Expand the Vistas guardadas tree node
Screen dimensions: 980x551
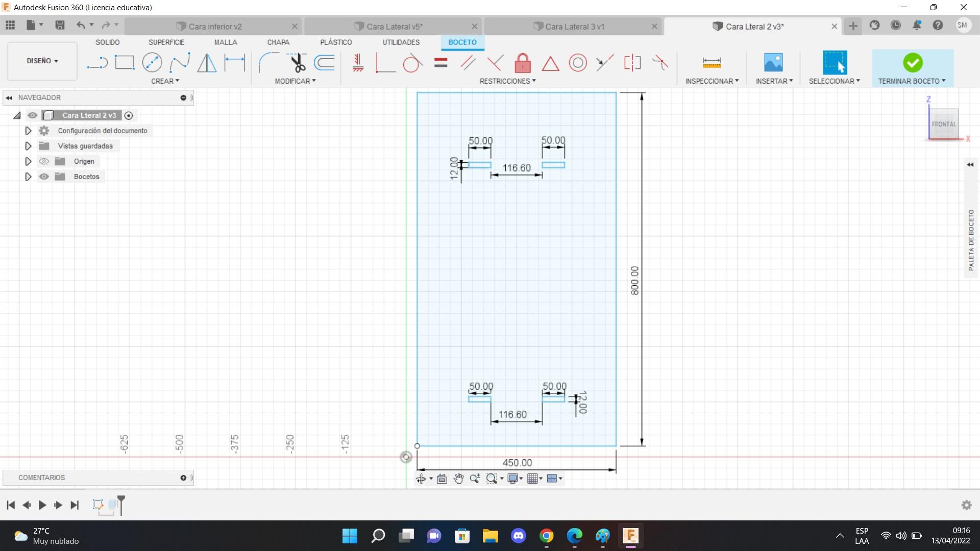click(28, 146)
